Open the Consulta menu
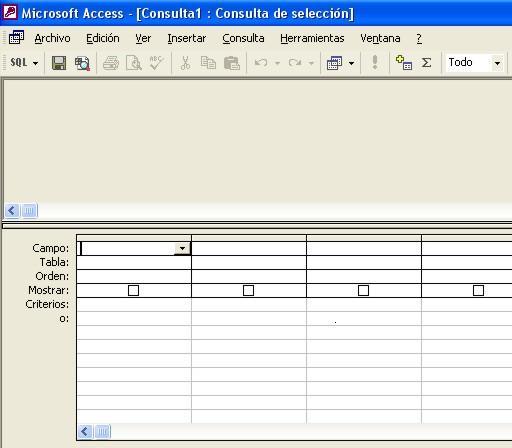Screen dimensions: 512x448 243,38
